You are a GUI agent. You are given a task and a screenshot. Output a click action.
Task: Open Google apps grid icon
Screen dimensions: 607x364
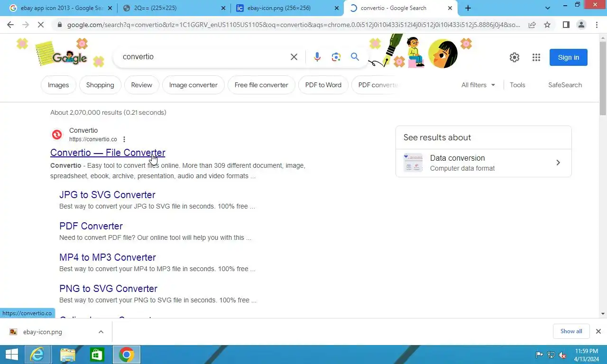pos(536,57)
